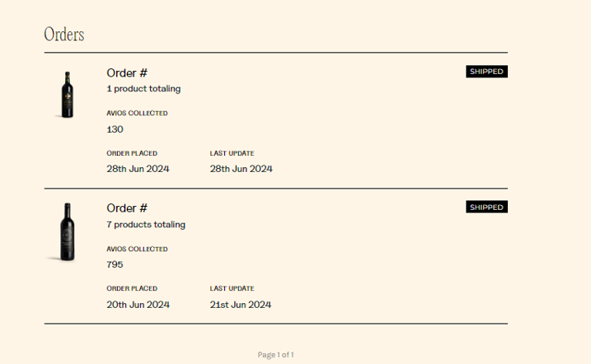Click the AVIOS COLLECTED label above 130

tap(137, 114)
